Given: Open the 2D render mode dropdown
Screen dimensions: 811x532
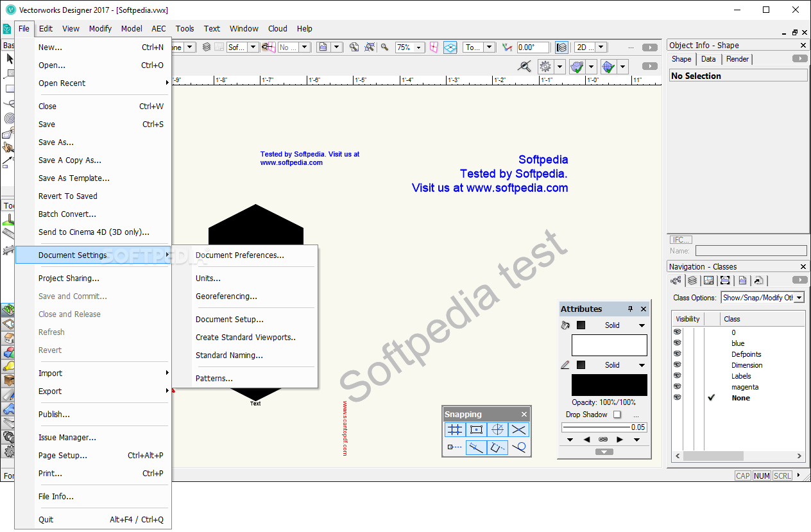Looking at the screenshot, I should (x=601, y=47).
